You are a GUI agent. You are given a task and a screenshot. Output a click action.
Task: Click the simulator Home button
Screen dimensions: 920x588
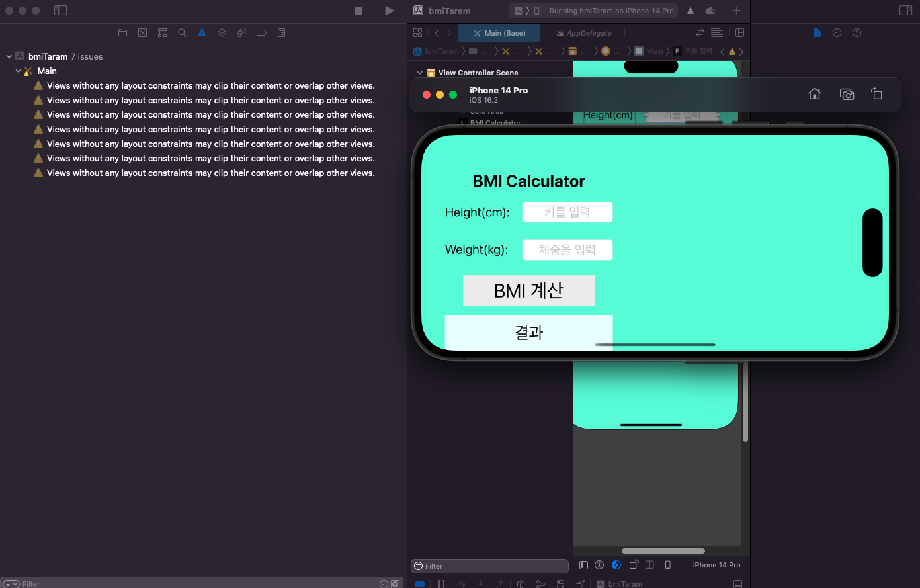(x=815, y=94)
